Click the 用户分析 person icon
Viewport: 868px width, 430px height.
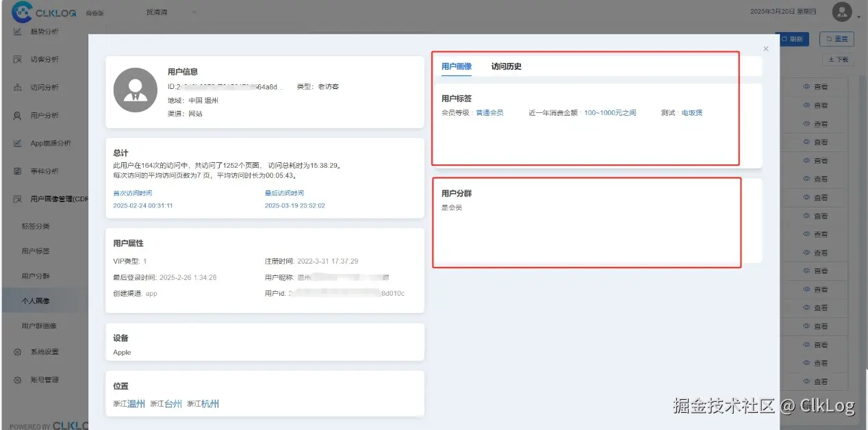tap(17, 116)
